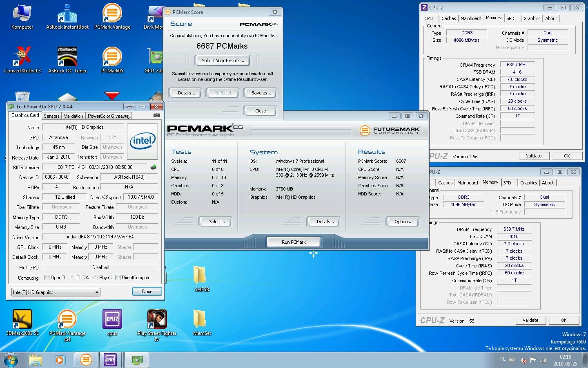Image resolution: width=588 pixels, height=368 pixels.
Task: Open ConvertXtoDvd 3 desktop icon
Action: [22, 61]
